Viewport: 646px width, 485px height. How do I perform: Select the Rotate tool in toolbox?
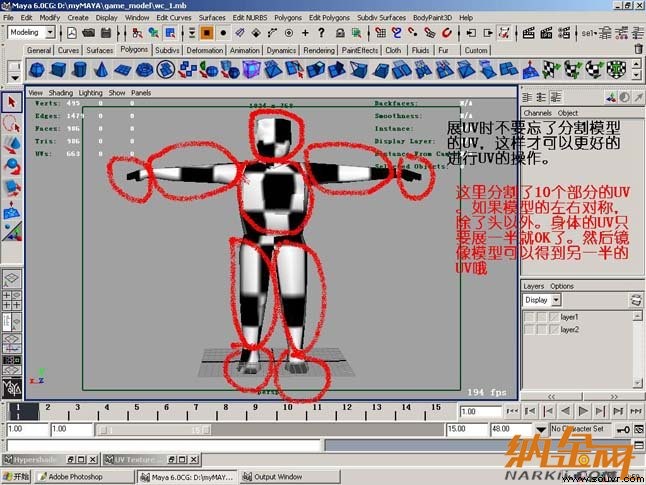[x=12, y=166]
